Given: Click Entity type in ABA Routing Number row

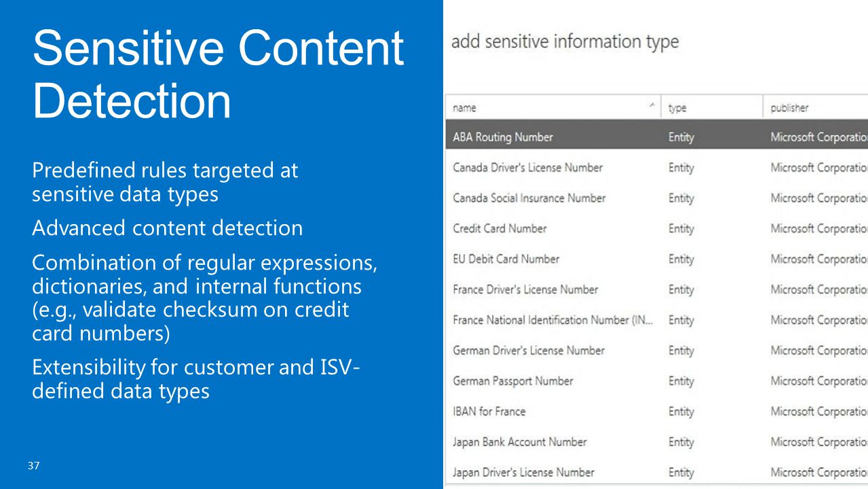Looking at the screenshot, I should pos(681,137).
